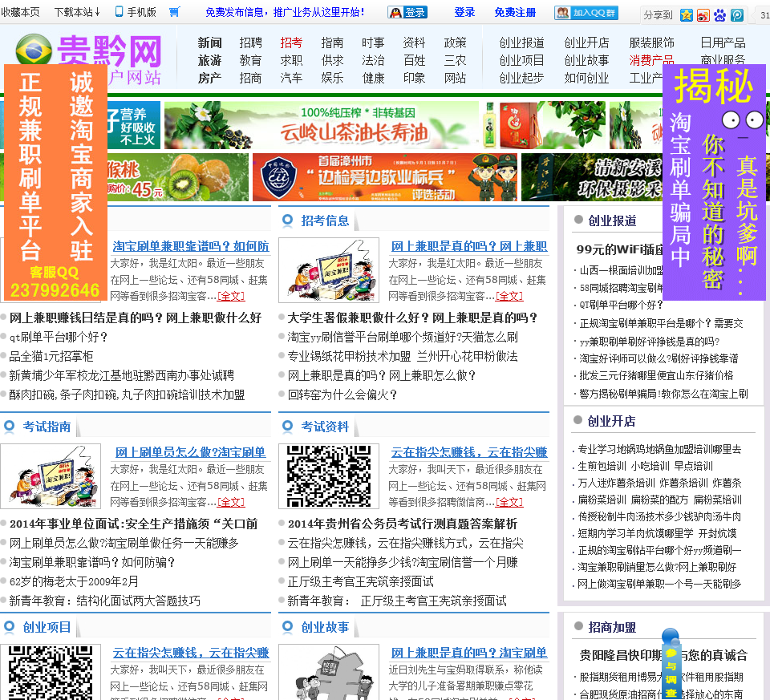Viewport: 770px width, 700px height.
Task: Click the magnifier icon beside 创业故事
Action: (287, 626)
